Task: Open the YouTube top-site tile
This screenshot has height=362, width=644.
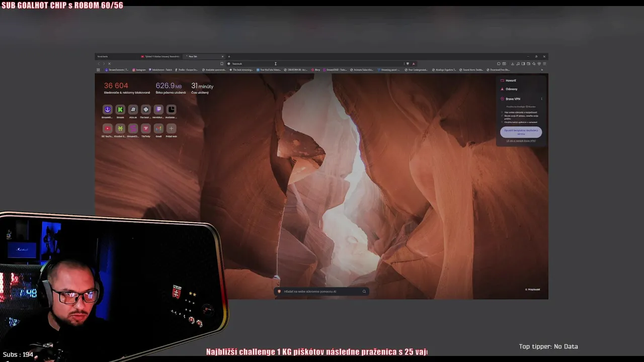Action: [107, 129]
